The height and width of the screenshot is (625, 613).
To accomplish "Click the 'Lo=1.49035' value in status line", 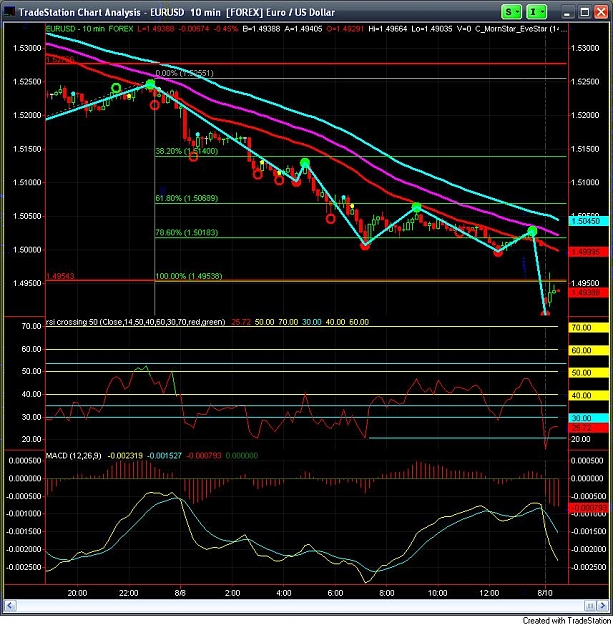I will [x=432, y=29].
